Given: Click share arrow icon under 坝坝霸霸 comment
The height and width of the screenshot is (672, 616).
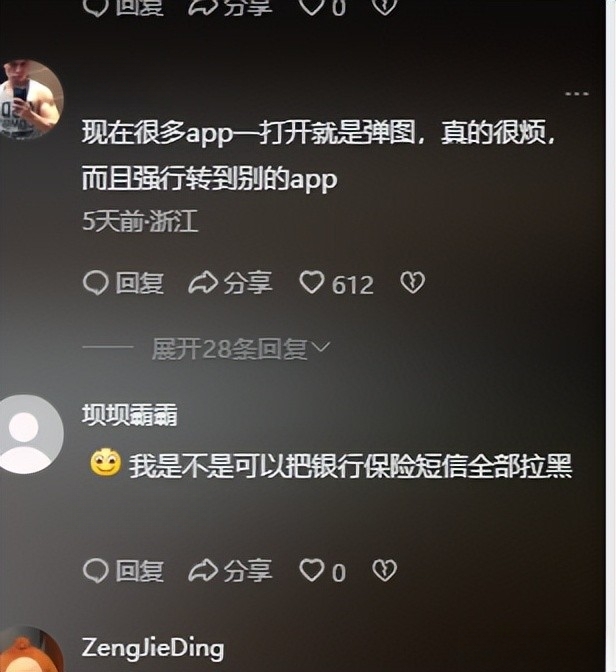Looking at the screenshot, I should (203, 571).
